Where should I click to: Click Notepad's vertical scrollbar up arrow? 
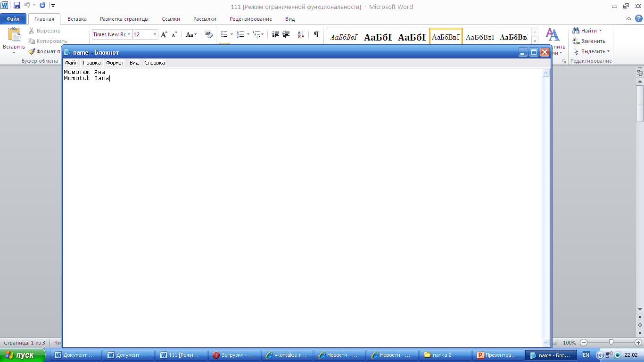(x=546, y=73)
